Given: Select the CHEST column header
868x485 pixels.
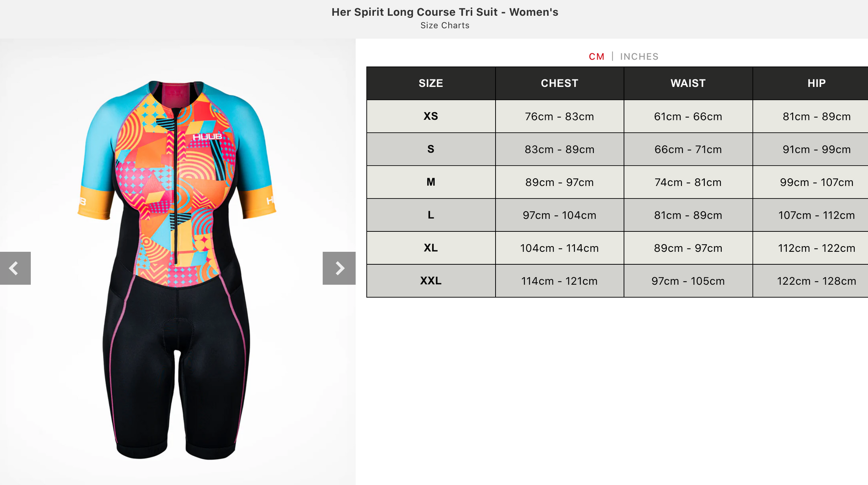Looking at the screenshot, I should point(559,83).
